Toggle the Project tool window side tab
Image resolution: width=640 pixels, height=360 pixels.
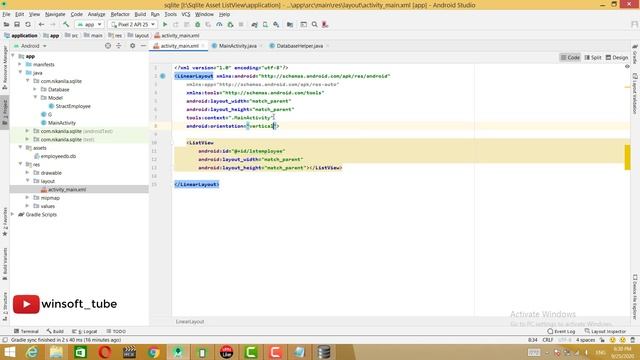pyautogui.click(x=5, y=113)
